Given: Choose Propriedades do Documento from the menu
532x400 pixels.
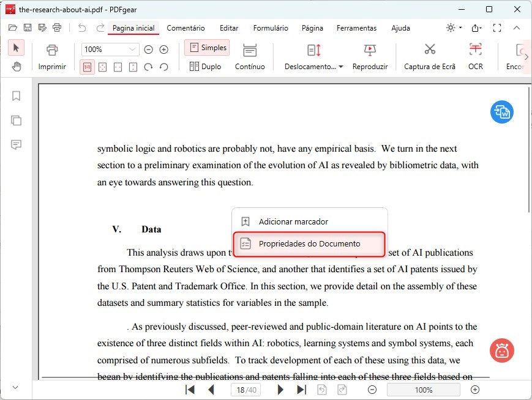Looking at the screenshot, I should (309, 243).
